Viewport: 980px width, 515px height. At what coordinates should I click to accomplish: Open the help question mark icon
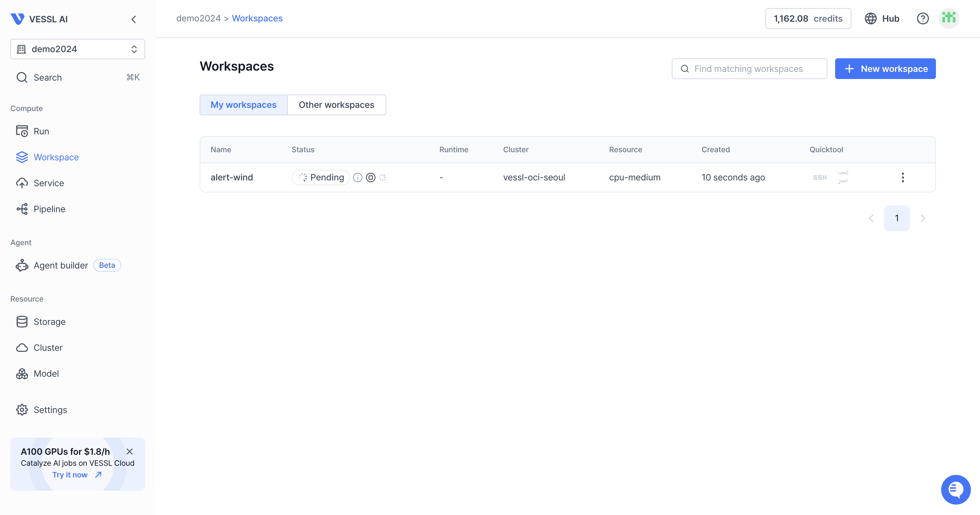[x=923, y=18]
